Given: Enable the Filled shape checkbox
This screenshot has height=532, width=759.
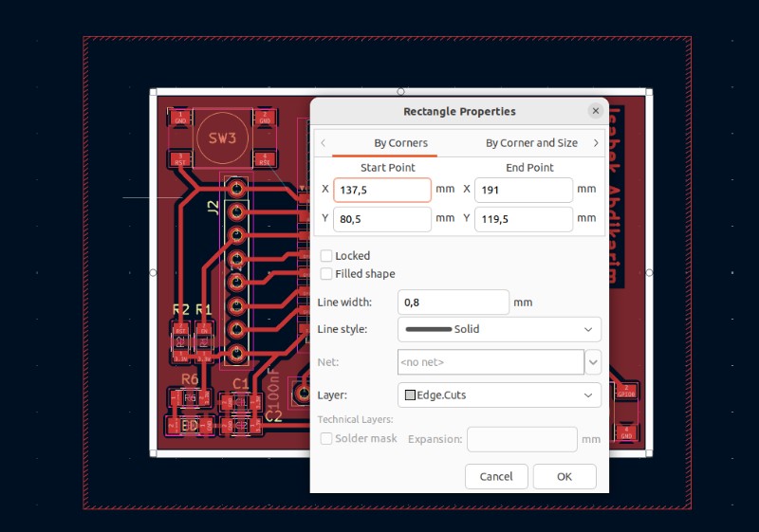Looking at the screenshot, I should [x=326, y=274].
